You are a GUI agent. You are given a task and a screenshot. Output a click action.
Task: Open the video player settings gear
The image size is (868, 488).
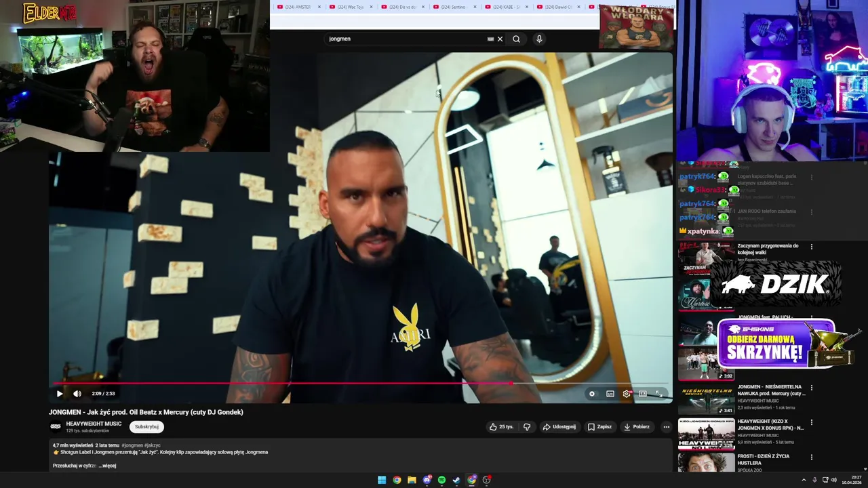coord(627,394)
